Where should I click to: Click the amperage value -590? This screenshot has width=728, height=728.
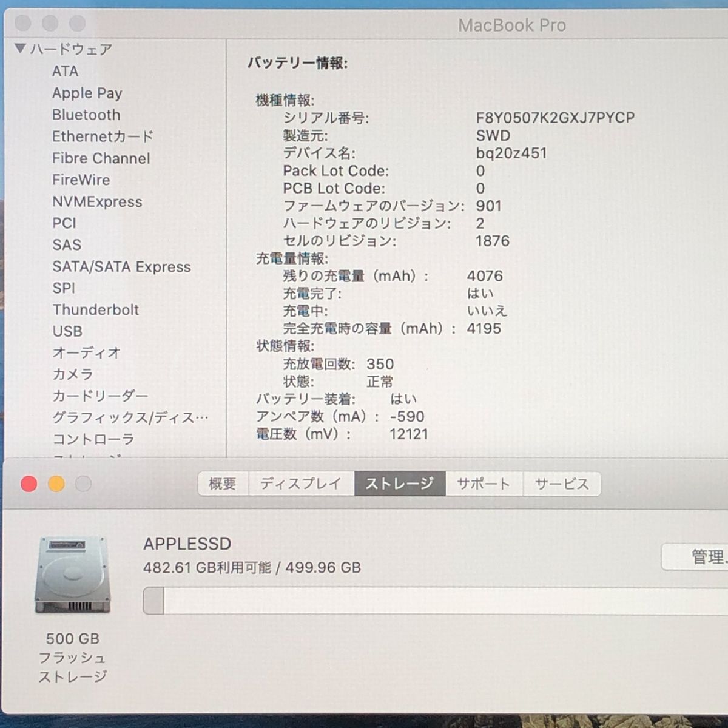(407, 417)
